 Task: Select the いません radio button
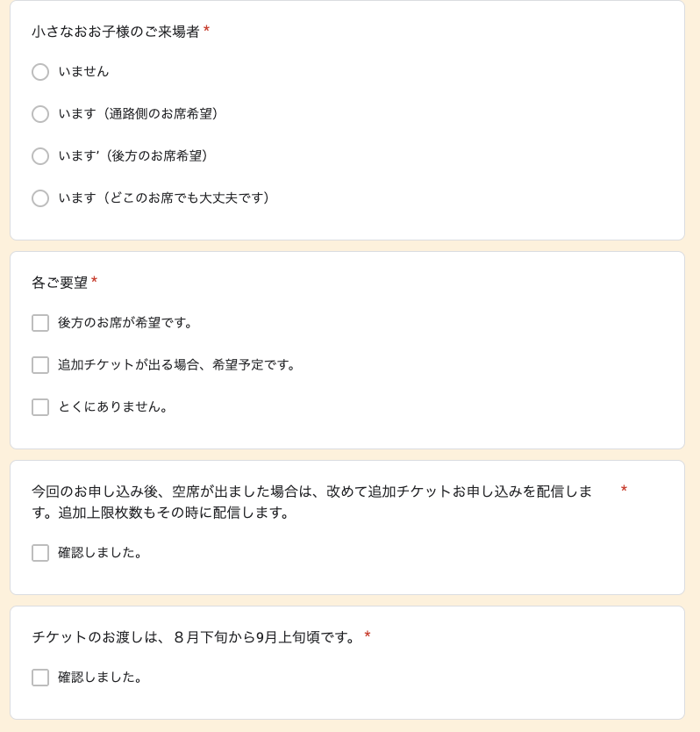[x=40, y=72]
